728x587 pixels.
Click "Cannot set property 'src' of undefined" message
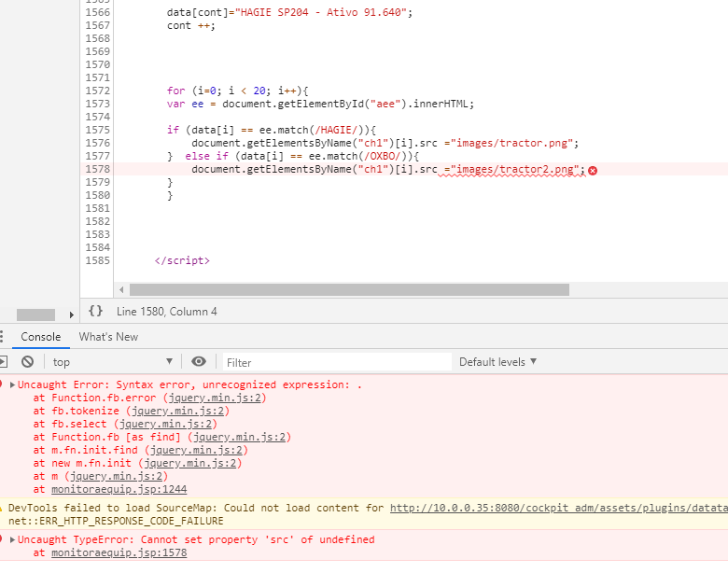(258, 539)
